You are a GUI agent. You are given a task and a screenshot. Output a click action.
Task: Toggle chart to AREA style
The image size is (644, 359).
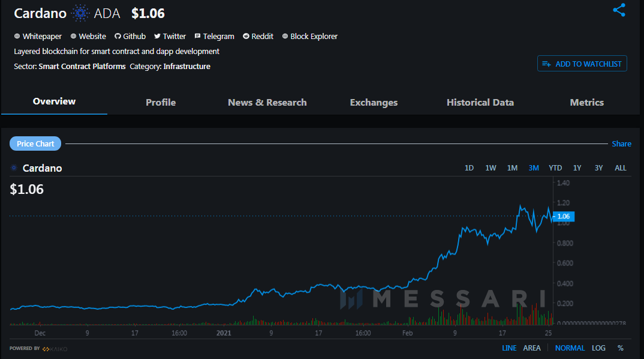tap(531, 348)
